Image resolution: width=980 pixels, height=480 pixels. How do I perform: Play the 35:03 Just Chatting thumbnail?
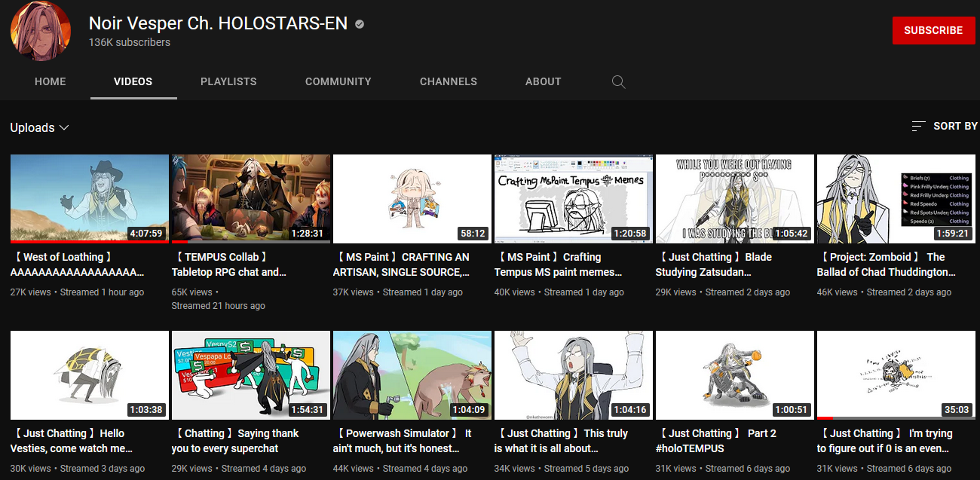896,375
